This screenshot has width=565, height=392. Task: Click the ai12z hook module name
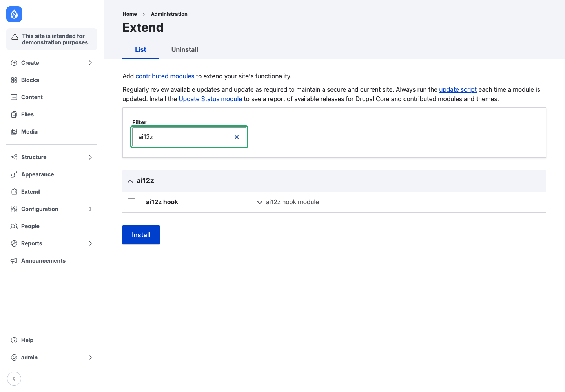click(162, 202)
